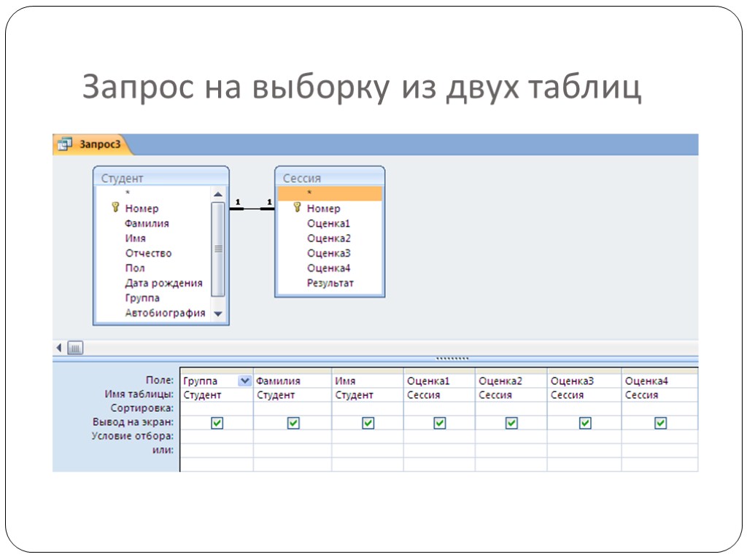The height and width of the screenshot is (560, 747).
Task: Select Оценка1 field in Сессия table list
Action: pyautogui.click(x=328, y=223)
